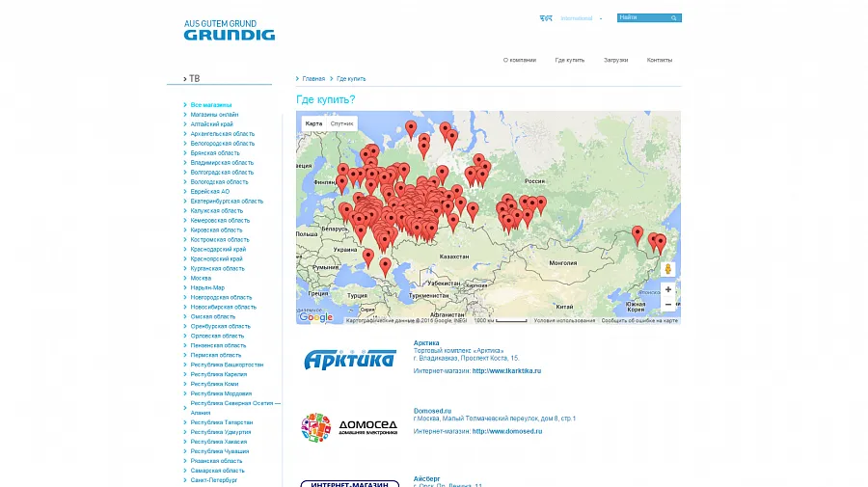The image size is (868, 487).
Task: Open the tkarktika.ru website link
Action: pos(506,370)
